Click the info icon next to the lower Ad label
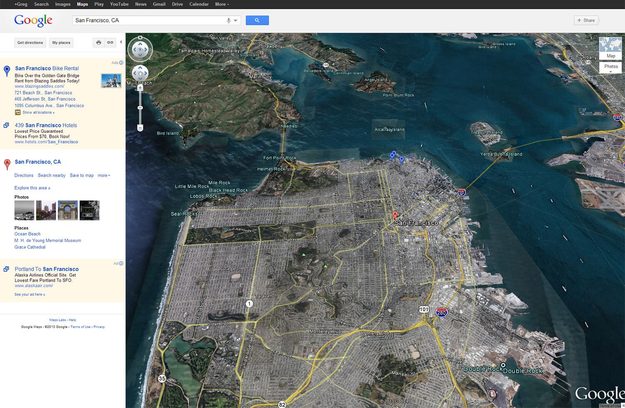The image size is (625, 408). [121, 263]
